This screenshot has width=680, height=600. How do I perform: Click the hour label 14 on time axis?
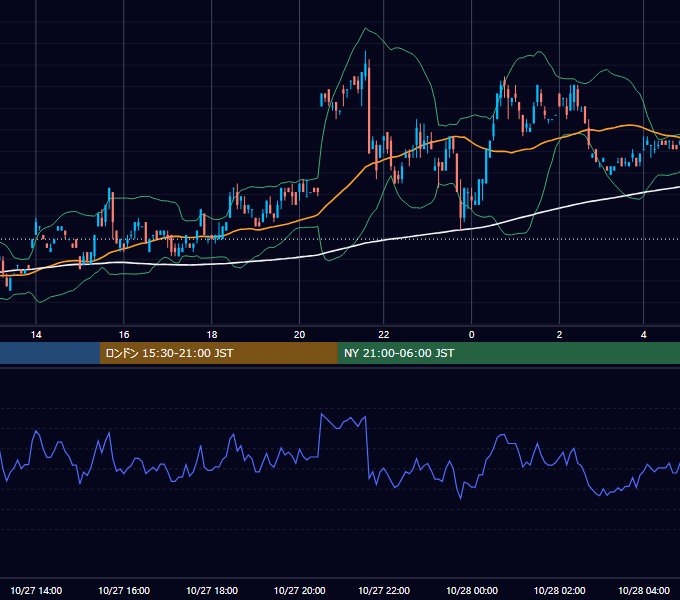click(x=36, y=335)
